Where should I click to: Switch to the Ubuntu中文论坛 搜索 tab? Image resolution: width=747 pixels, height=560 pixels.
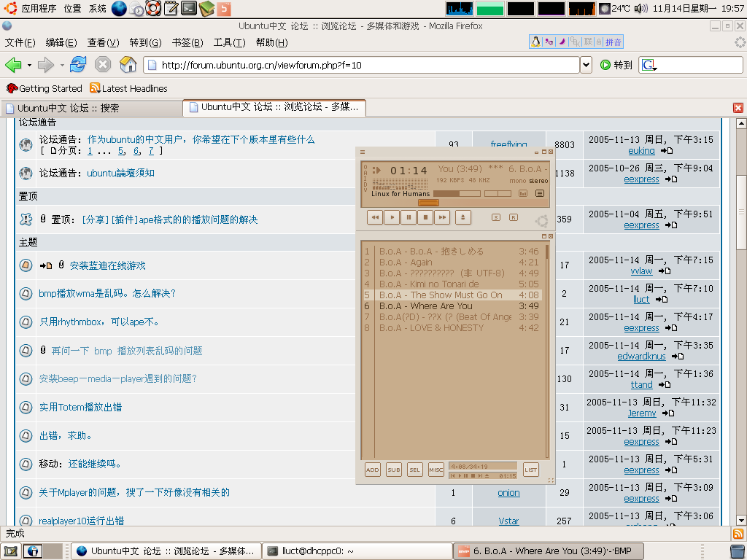(91, 108)
